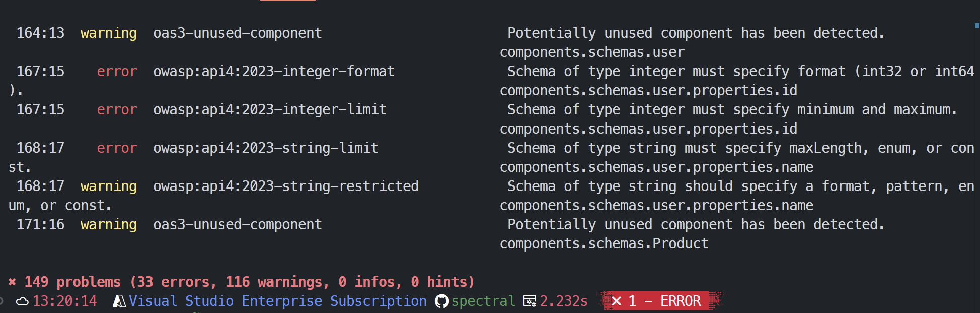The height and width of the screenshot is (313, 980).
Task: Select oas3-unused-component rule on 171:16 row
Action: pos(238,225)
